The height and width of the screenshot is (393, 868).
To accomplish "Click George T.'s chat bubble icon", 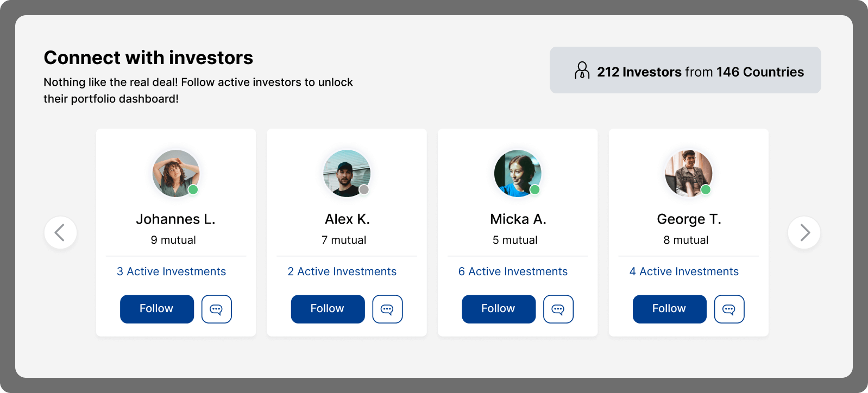I will pyautogui.click(x=729, y=309).
